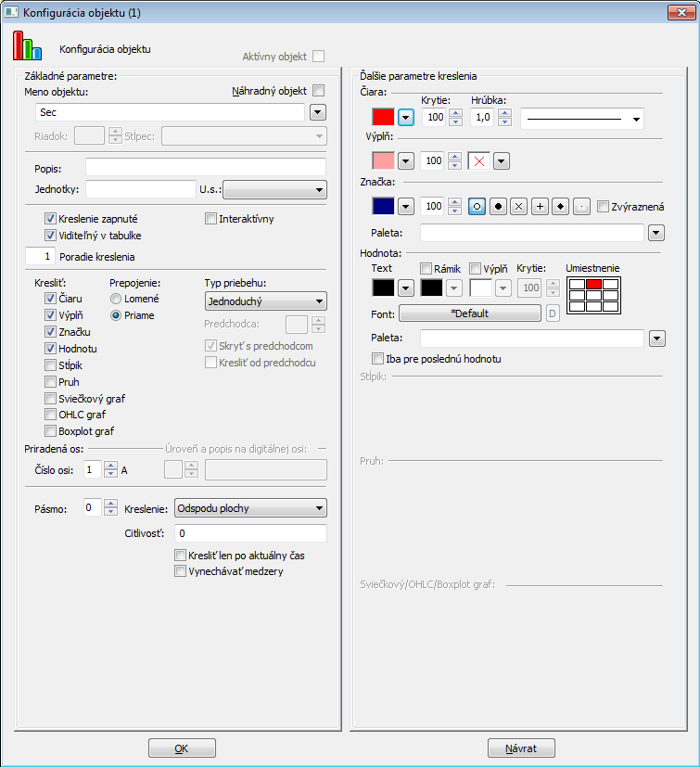700x767 pixels.
Task: Click into the Popis text field
Action: pyautogui.click(x=205, y=166)
